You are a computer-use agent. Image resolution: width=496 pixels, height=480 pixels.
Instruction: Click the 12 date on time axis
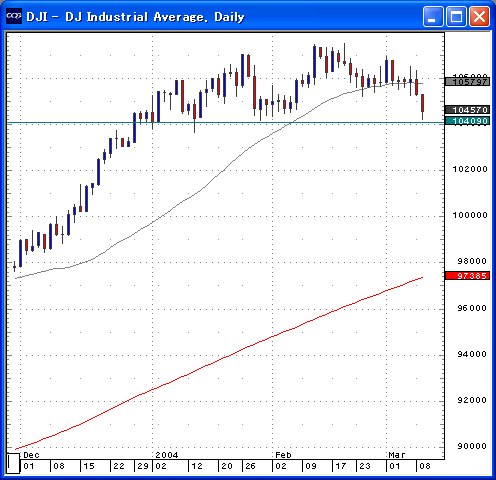point(197,466)
